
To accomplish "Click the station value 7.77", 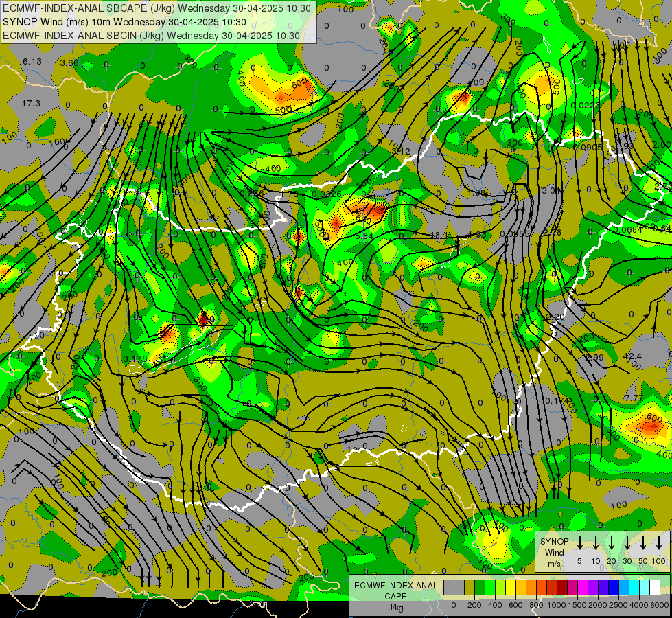I will (x=634, y=398).
